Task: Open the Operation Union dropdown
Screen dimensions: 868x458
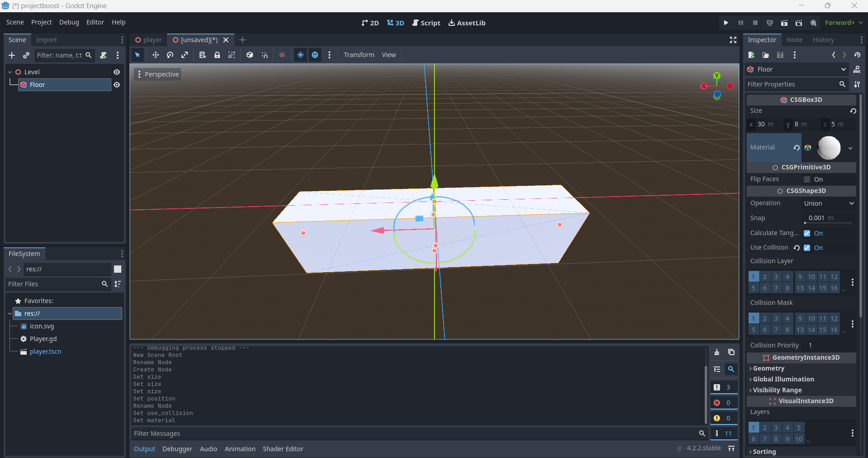Action: pos(828,203)
